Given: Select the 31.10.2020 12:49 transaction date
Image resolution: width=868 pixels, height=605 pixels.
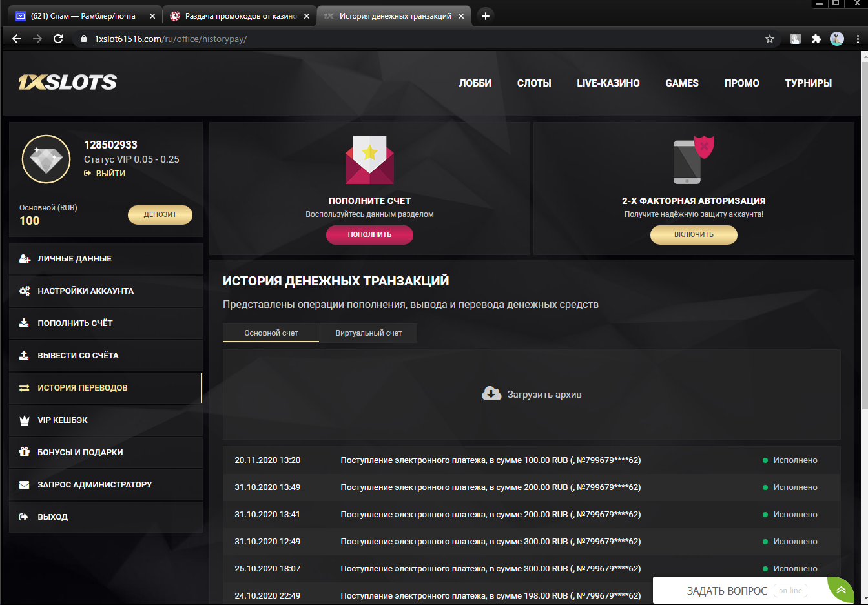Looking at the screenshot, I should (267, 542).
